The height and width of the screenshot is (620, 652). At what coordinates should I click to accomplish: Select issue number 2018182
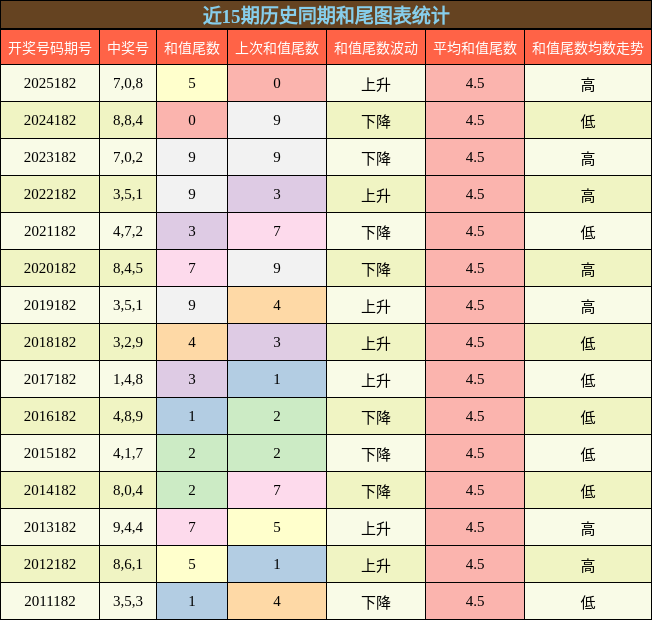point(50,342)
